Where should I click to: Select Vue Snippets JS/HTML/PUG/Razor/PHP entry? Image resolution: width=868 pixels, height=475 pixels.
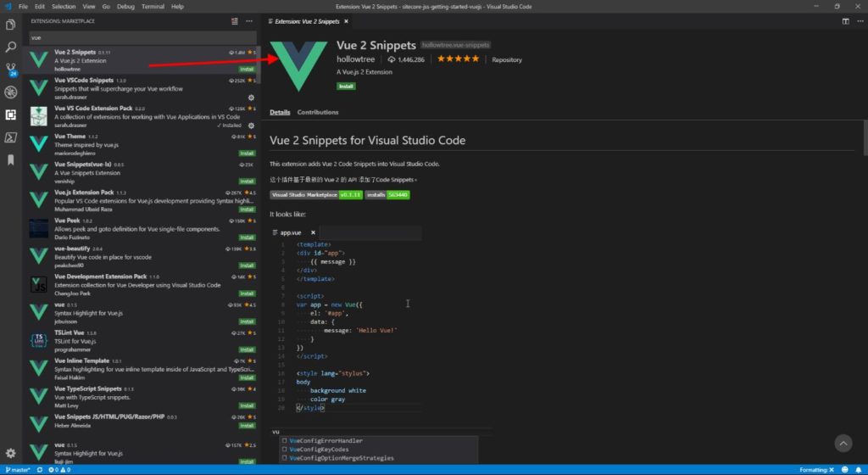(x=141, y=422)
